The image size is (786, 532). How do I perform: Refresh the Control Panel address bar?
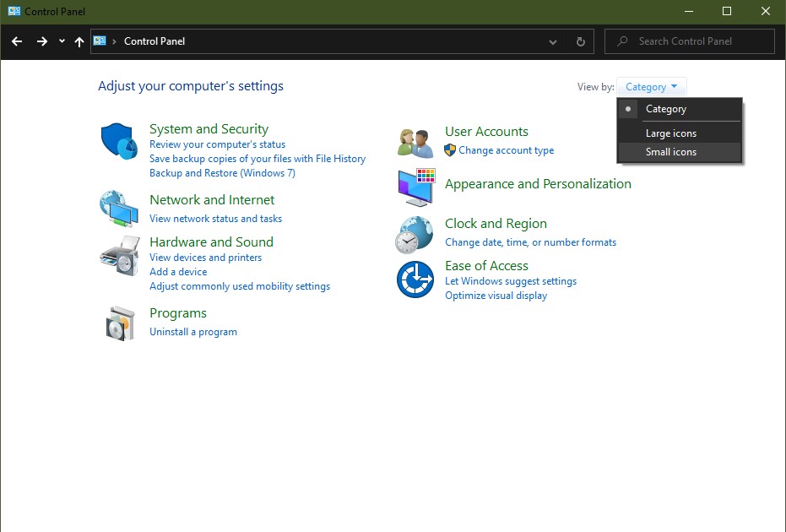(x=581, y=41)
